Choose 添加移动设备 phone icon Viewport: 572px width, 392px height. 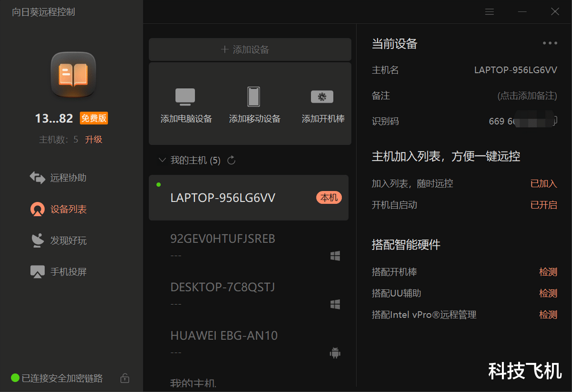click(x=254, y=97)
